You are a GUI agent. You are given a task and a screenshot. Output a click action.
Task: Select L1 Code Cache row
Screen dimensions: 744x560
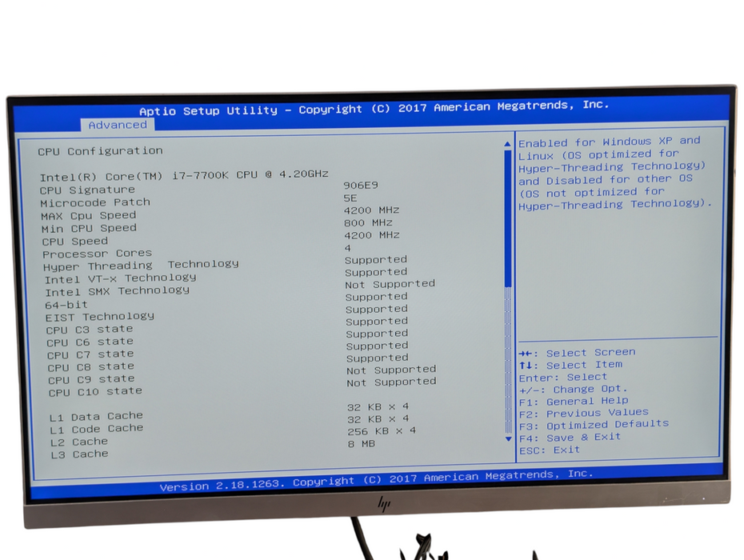(229, 424)
